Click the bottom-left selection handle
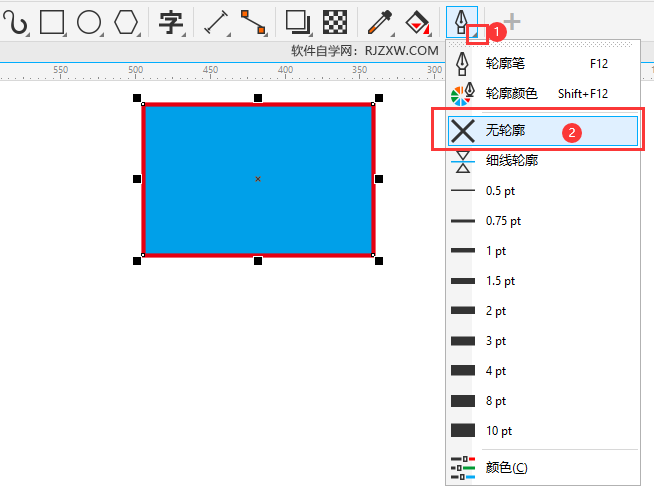The height and width of the screenshot is (496, 654). tap(137, 261)
